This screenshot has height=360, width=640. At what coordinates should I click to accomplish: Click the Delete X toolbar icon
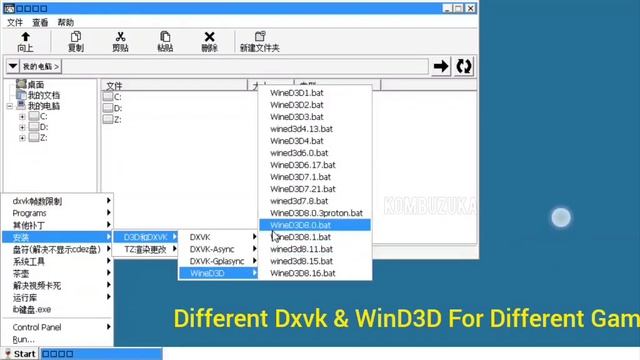tap(209, 42)
